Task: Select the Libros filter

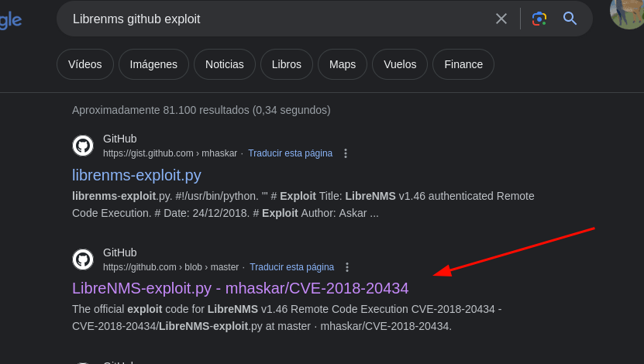Action: (x=287, y=64)
